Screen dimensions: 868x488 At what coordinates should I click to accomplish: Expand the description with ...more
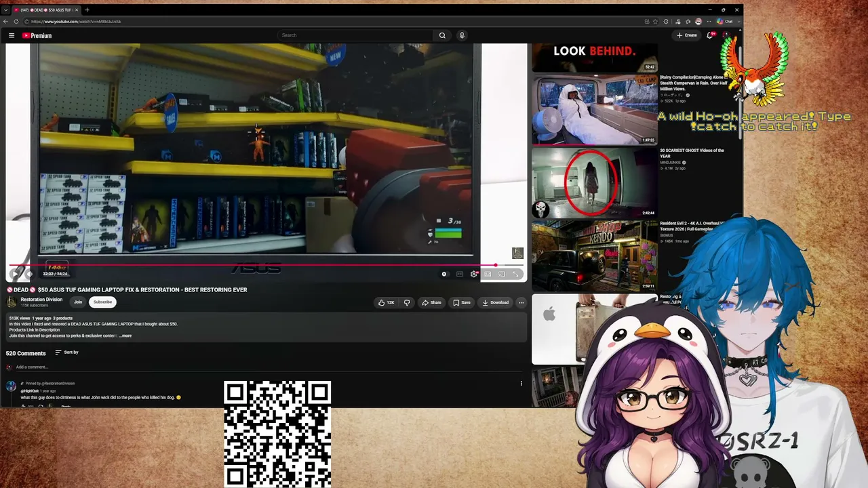[125, 335]
